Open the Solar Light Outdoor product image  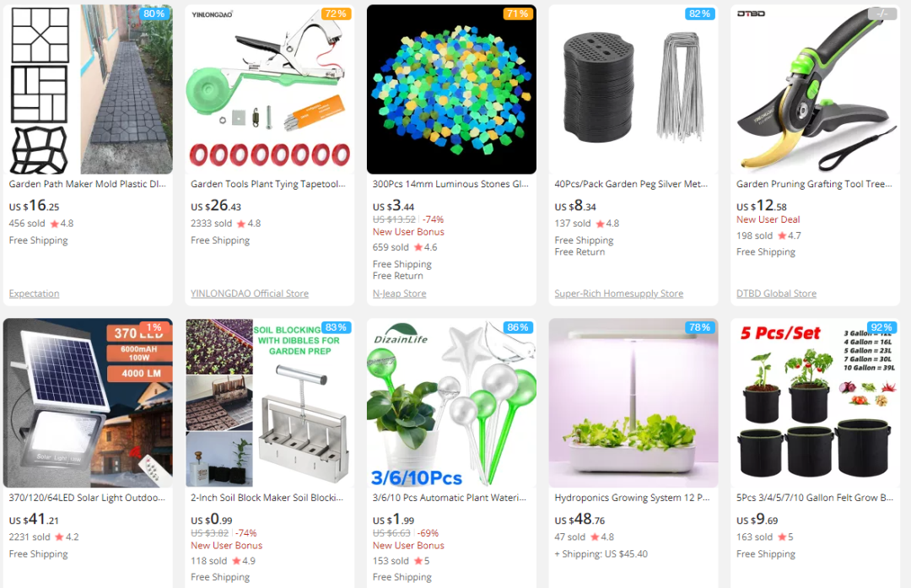tap(88, 402)
